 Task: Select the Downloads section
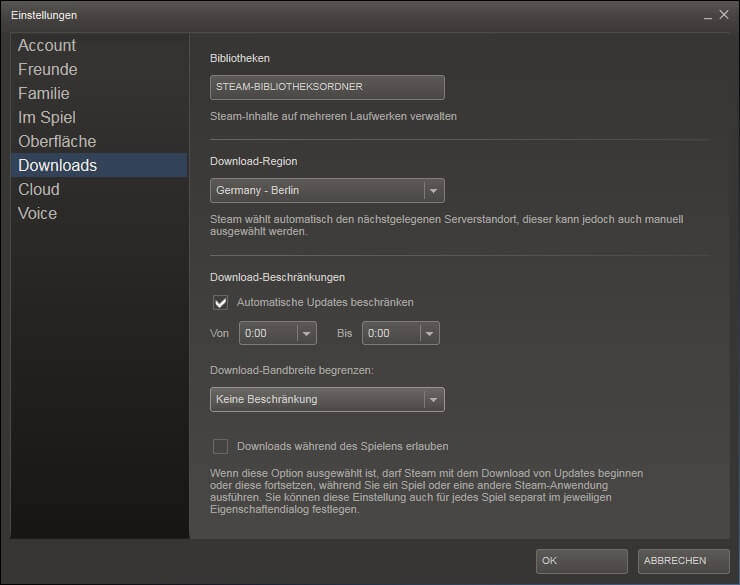point(99,165)
